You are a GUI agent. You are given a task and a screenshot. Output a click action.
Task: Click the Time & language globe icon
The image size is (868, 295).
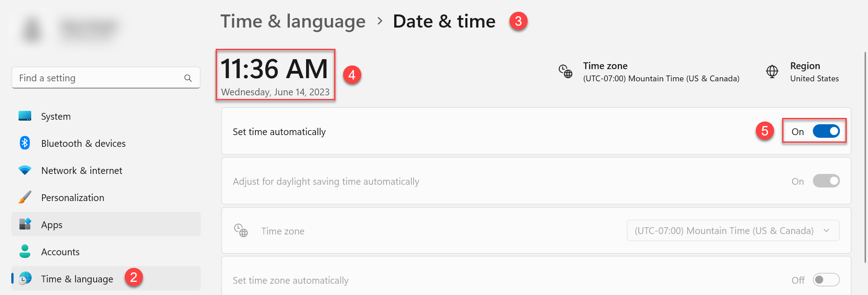(x=26, y=278)
